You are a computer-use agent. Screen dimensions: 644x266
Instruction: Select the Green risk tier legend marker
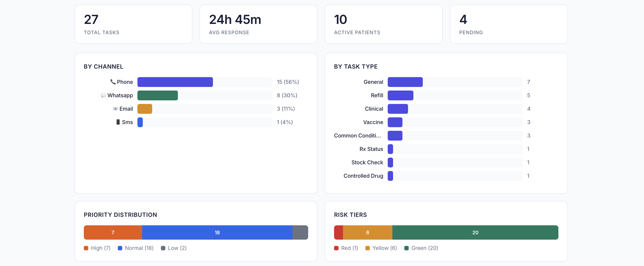pyautogui.click(x=407, y=248)
